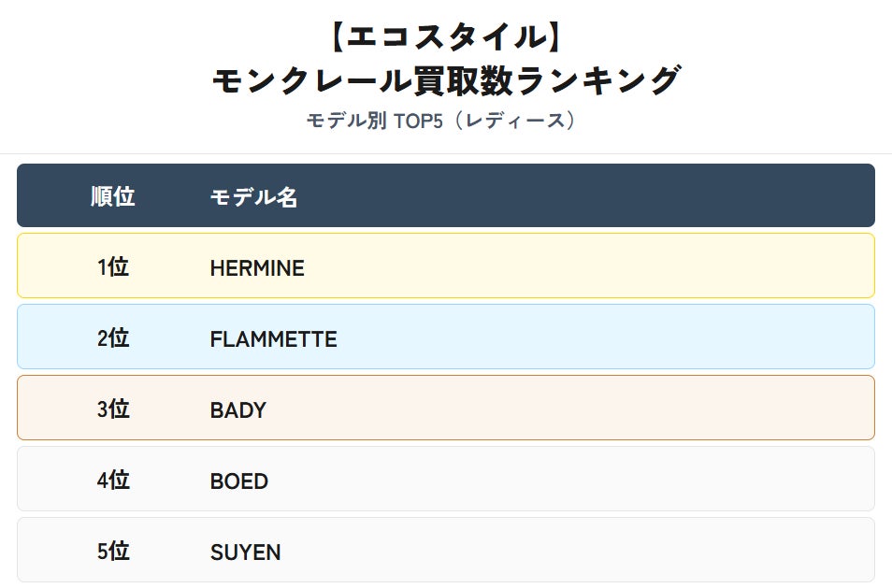Select the 2位 rank cell
This screenshot has width=892, height=588.
tap(113, 338)
